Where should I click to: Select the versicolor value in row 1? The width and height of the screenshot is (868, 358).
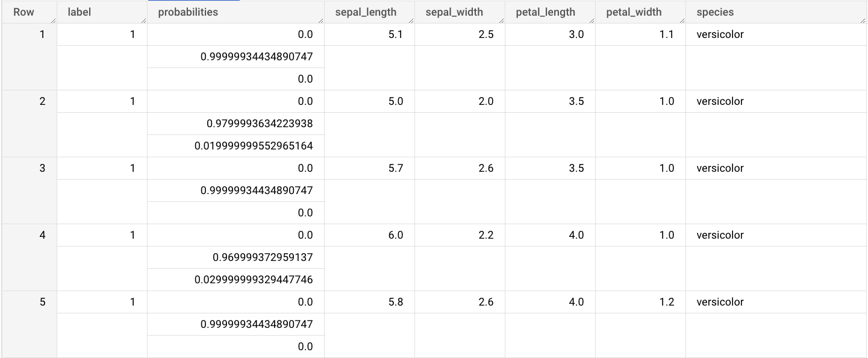click(720, 34)
